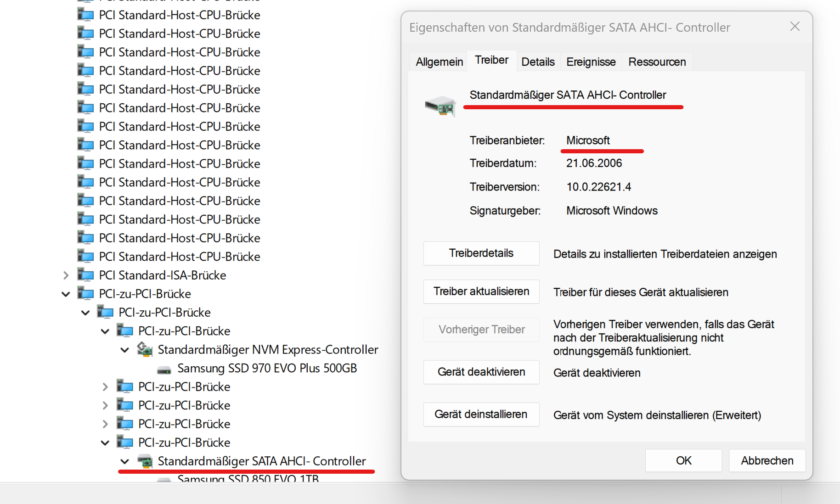Click the Treiberdatum value '21.06.2006'
This screenshot has width=840, height=504.
pyautogui.click(x=594, y=163)
